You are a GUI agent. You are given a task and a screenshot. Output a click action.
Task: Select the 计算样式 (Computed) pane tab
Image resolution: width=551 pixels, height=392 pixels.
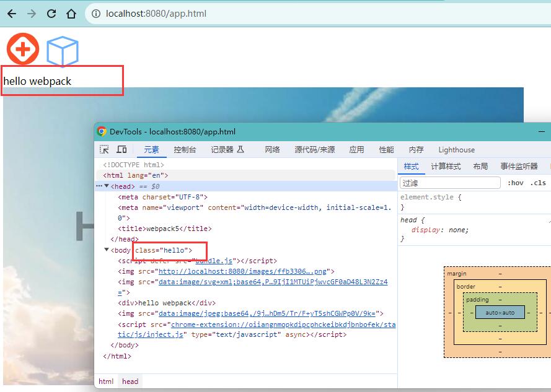[x=446, y=167]
